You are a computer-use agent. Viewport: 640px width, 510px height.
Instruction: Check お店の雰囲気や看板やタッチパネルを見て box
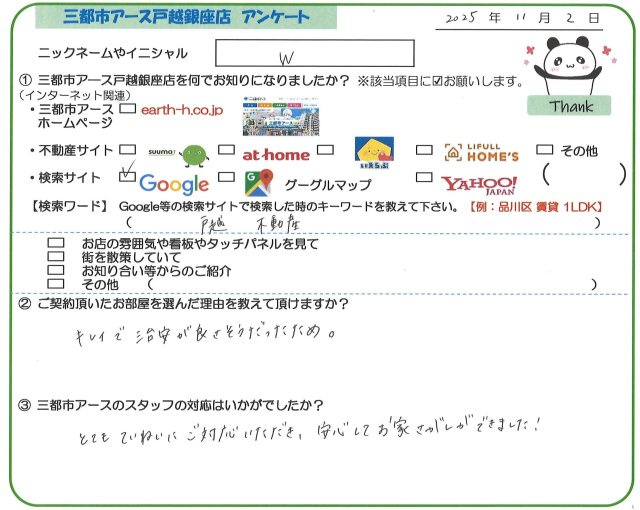pyautogui.click(x=56, y=243)
